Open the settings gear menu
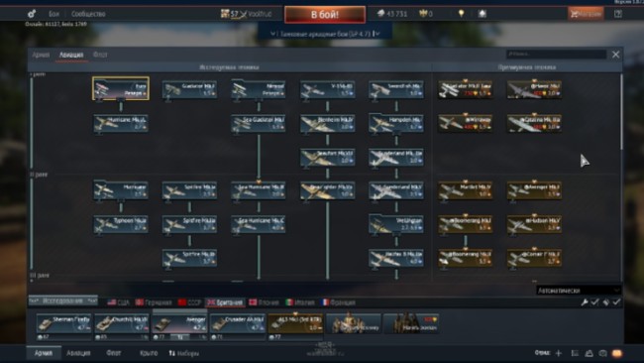 click(32, 14)
